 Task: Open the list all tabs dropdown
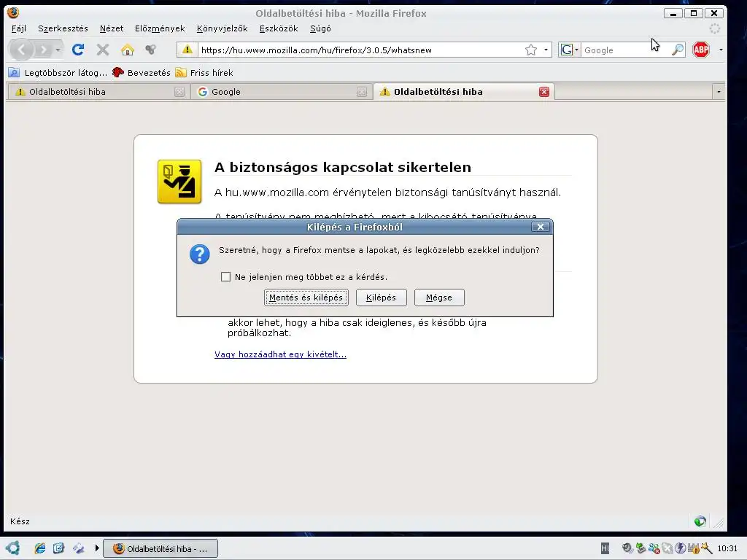coord(719,91)
